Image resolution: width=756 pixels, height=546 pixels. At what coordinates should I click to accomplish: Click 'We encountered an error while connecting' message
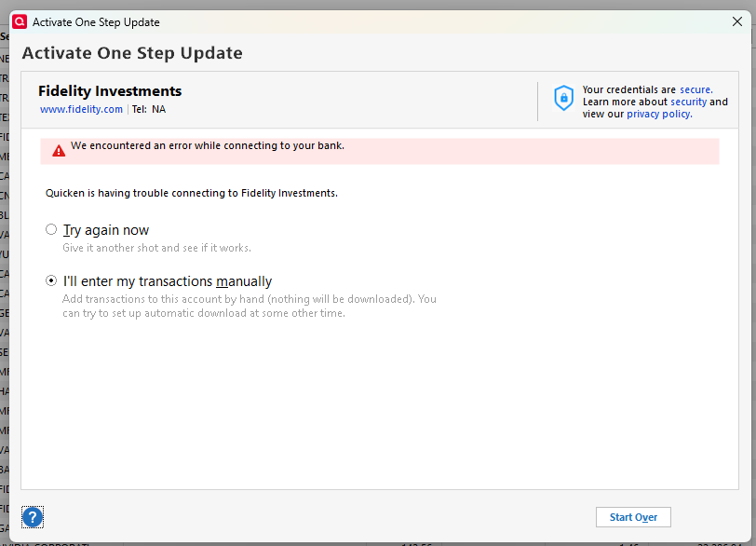pos(208,145)
